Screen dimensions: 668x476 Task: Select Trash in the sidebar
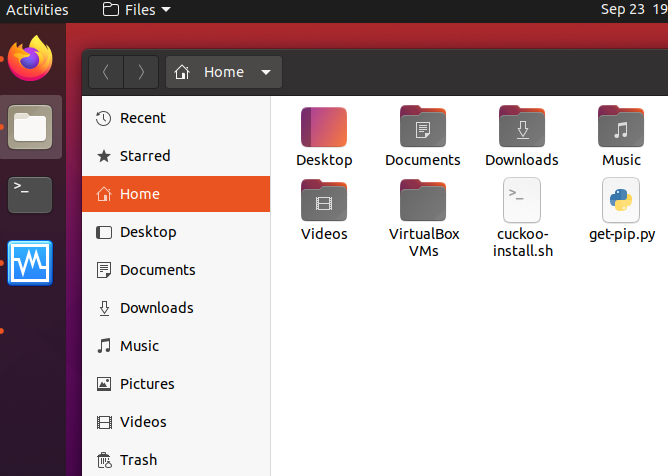click(176, 459)
